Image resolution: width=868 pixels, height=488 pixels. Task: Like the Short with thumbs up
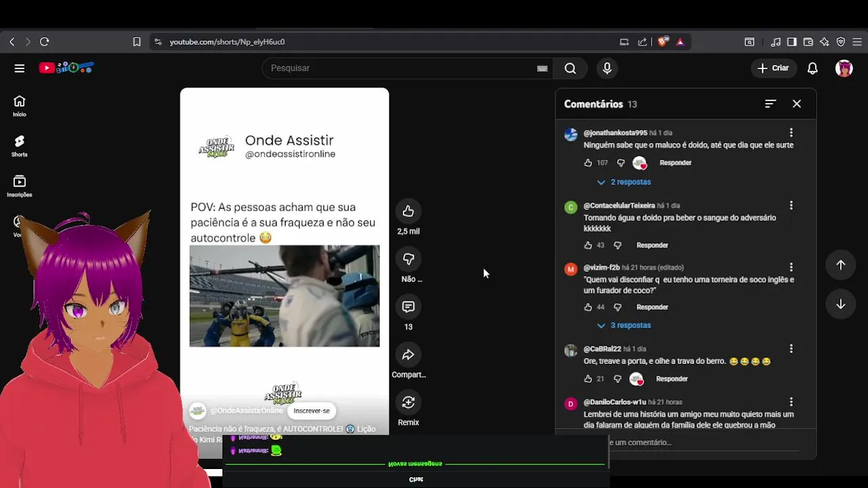(408, 211)
